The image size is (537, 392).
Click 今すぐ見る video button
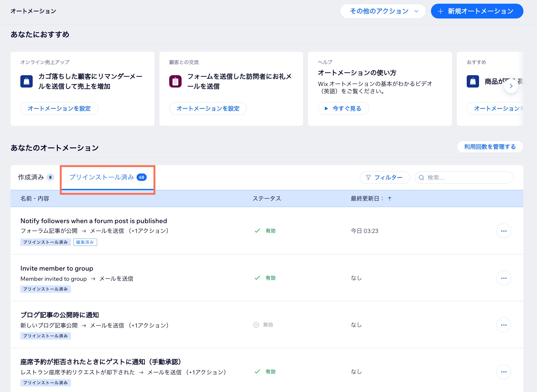[343, 108]
